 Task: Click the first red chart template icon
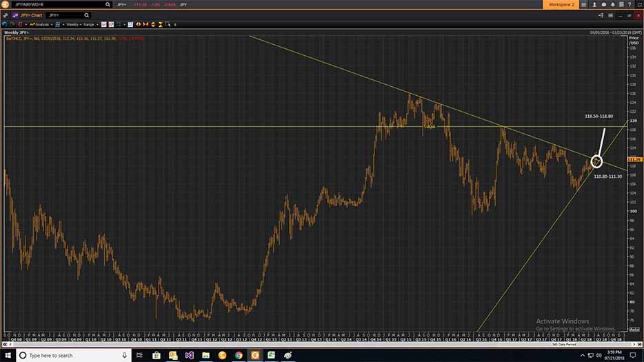tap(104, 25)
